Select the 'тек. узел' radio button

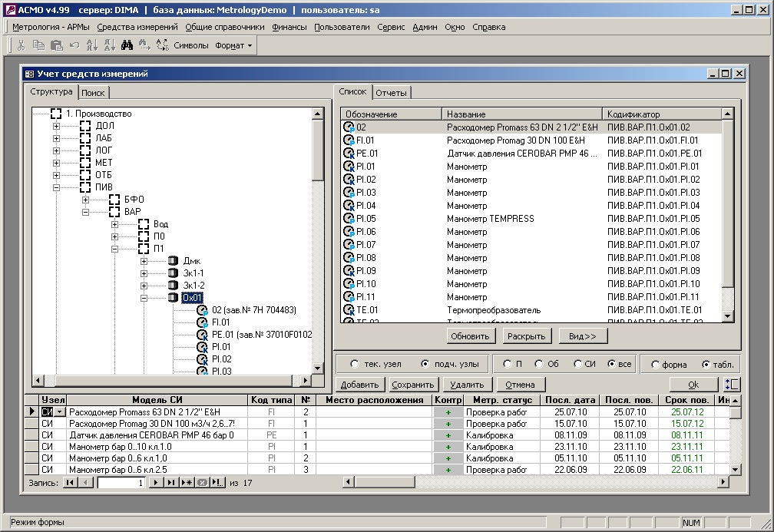pyautogui.click(x=354, y=364)
